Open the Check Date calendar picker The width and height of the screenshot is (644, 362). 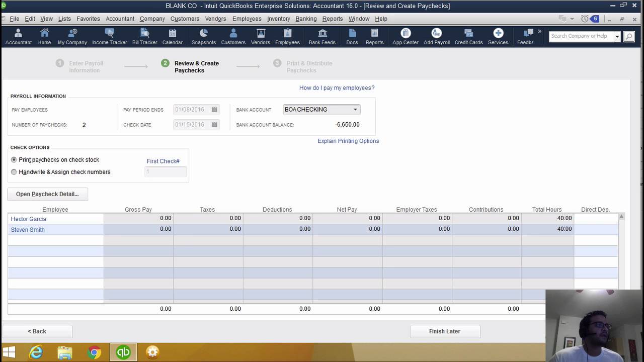214,124
